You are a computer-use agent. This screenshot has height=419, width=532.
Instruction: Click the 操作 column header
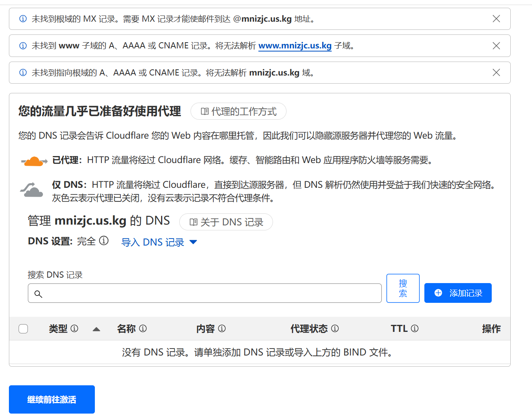coord(491,329)
